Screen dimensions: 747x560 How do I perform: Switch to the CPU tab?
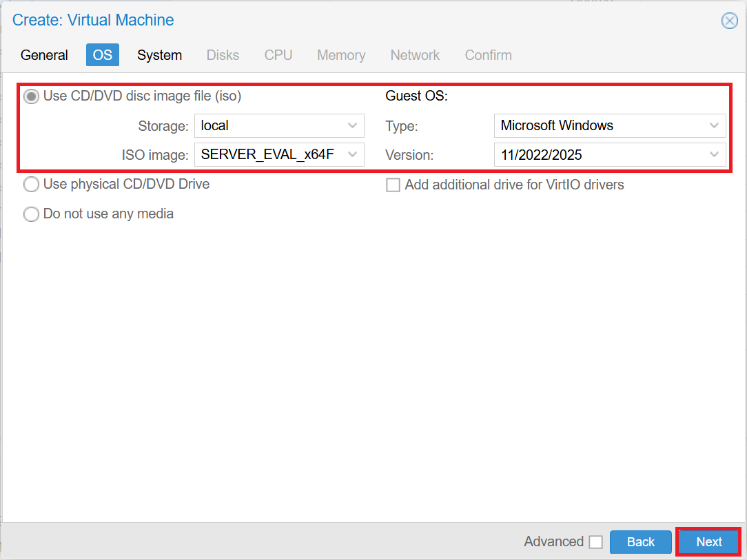(278, 55)
